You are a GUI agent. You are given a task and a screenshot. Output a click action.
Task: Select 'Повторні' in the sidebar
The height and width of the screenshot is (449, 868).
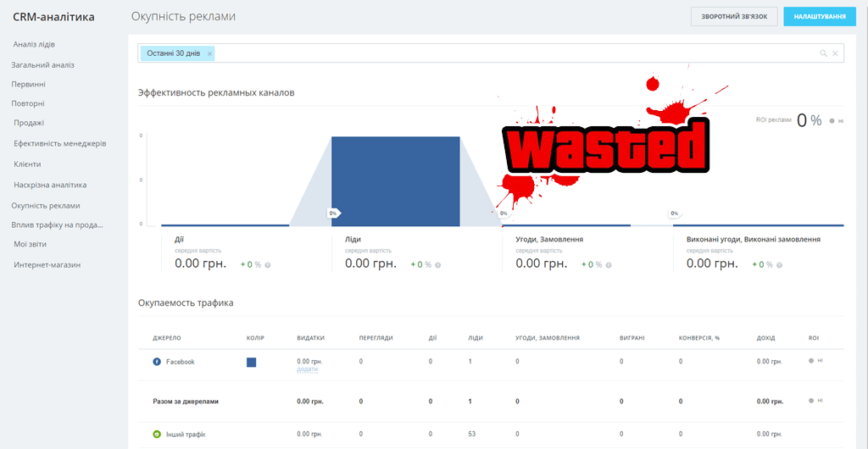(x=28, y=103)
